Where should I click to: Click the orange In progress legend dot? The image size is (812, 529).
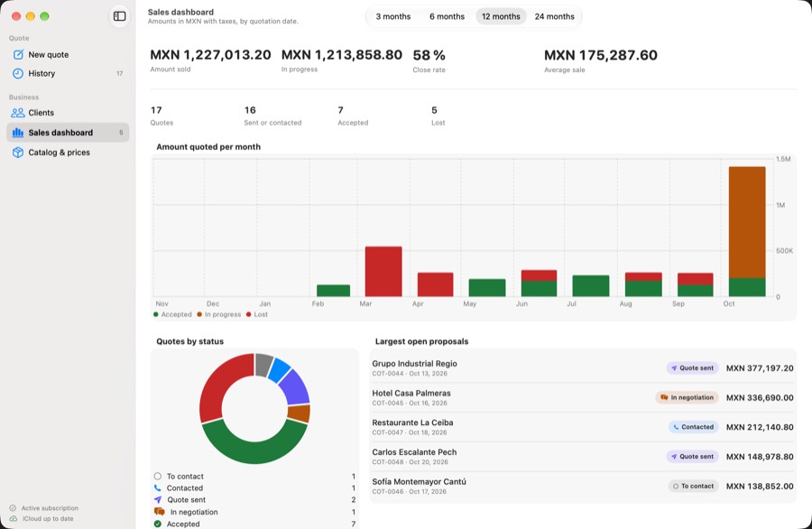coord(199,314)
